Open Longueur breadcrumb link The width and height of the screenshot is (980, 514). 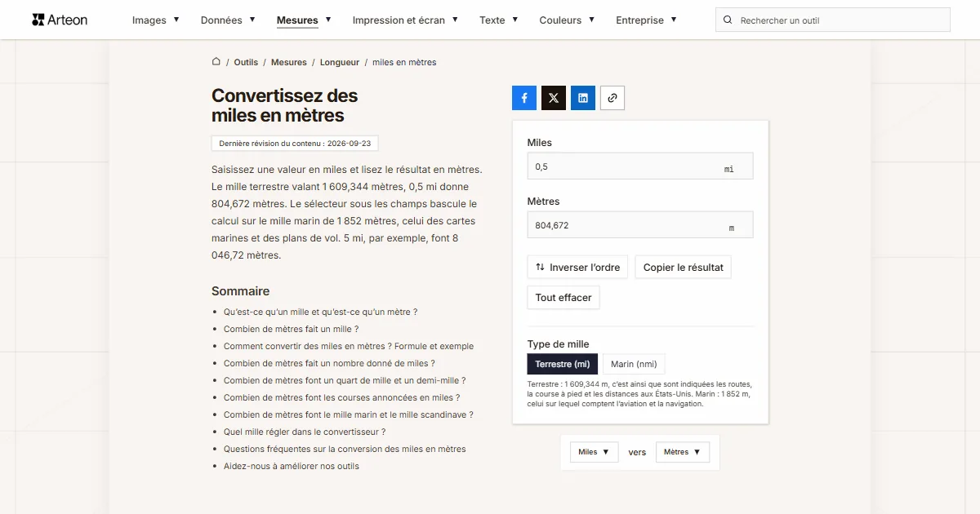(340, 62)
